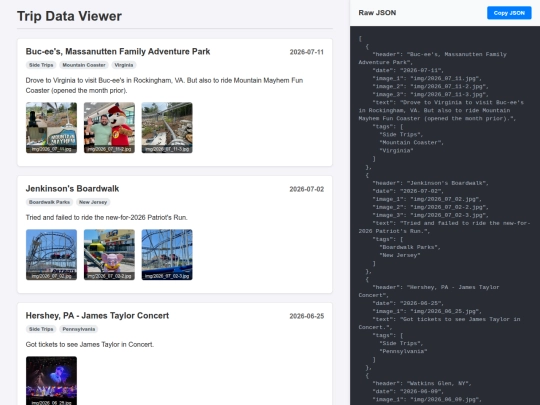Click JSON line "image_1": "img/2026_07_11.jpg"

click(x=427, y=79)
